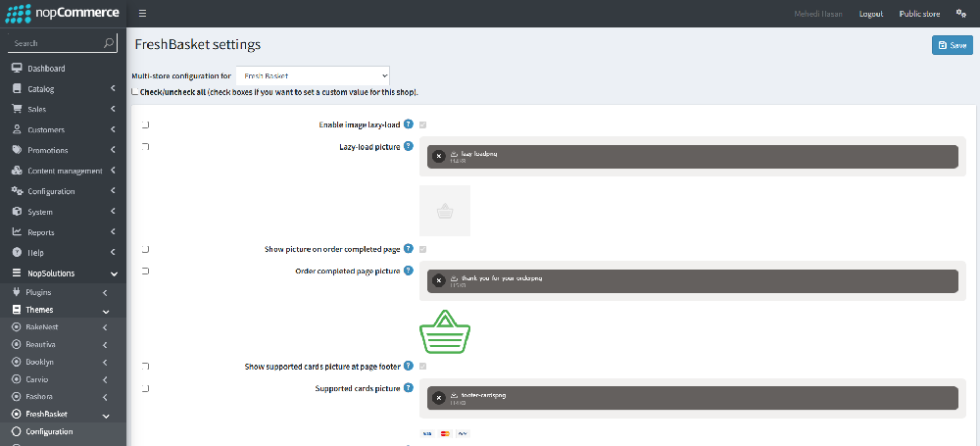
Task: Open the settings gear icon in header
Action: click(961, 14)
